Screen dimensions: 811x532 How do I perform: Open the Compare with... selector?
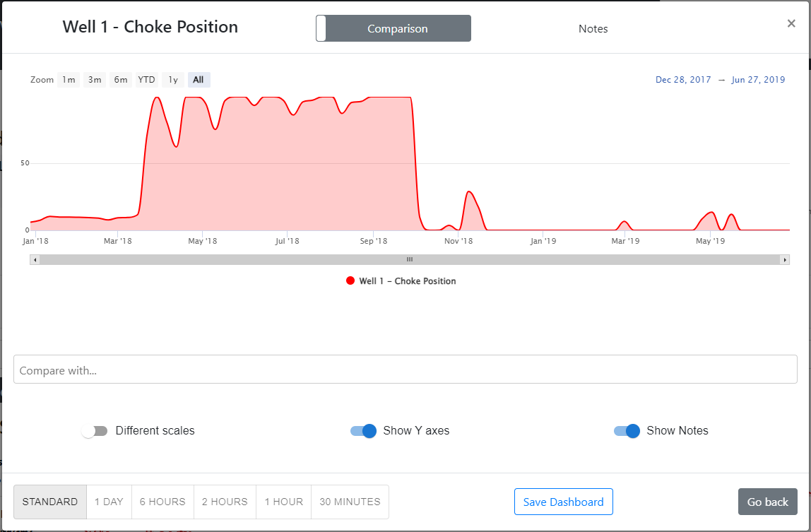tap(405, 370)
